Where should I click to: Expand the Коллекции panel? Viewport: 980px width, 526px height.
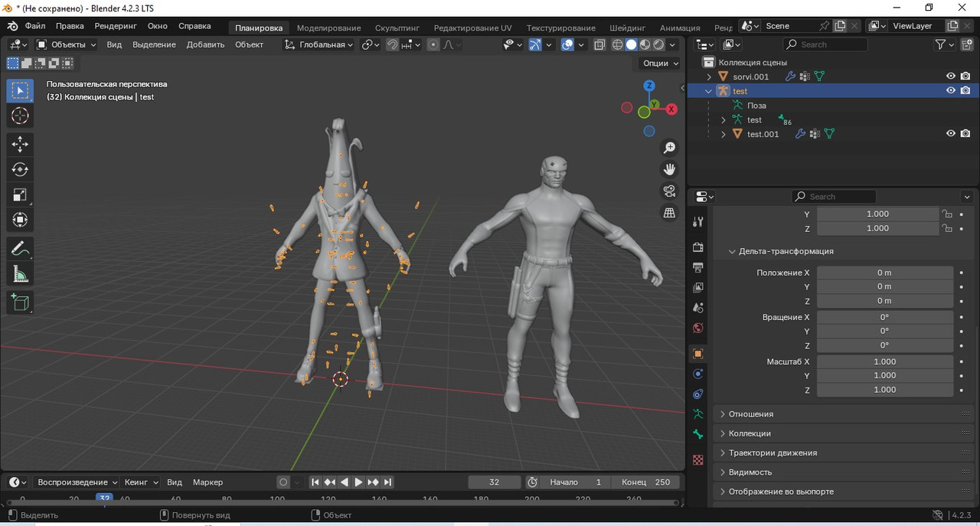click(x=842, y=433)
